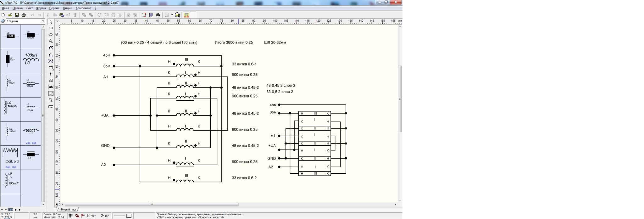
Task: Save the file with floppy disk icon
Action: click(17, 15)
